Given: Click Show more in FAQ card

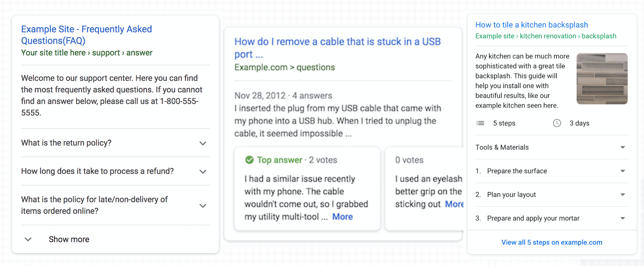Looking at the screenshot, I should (69, 239).
